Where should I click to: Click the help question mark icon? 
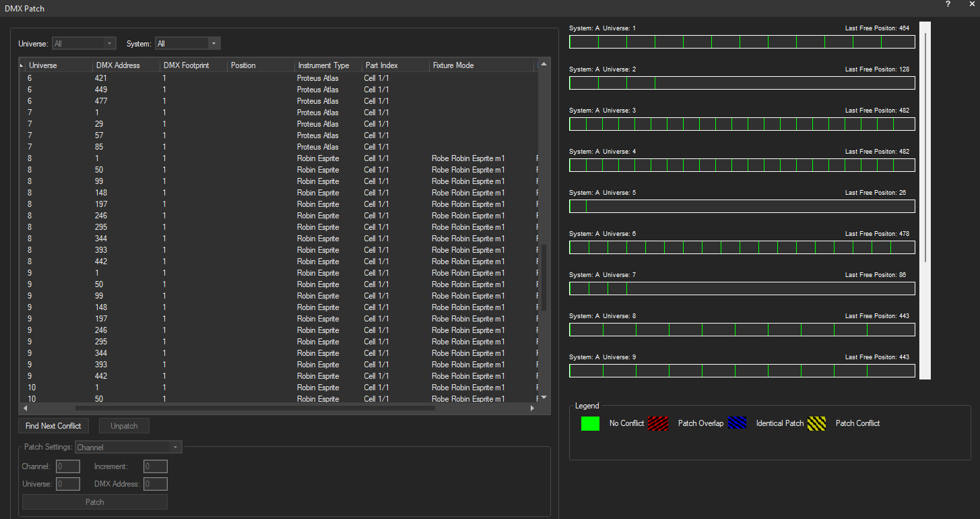(948, 4)
